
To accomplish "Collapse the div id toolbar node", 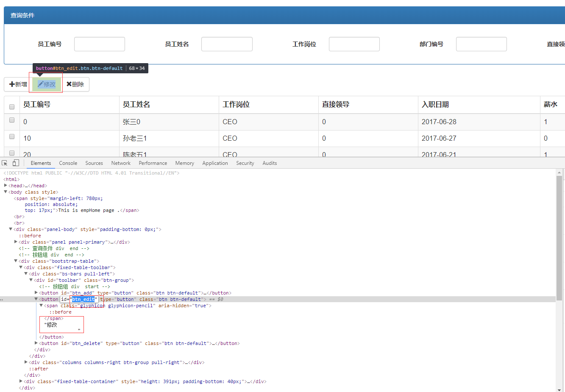I will pos(31,280).
